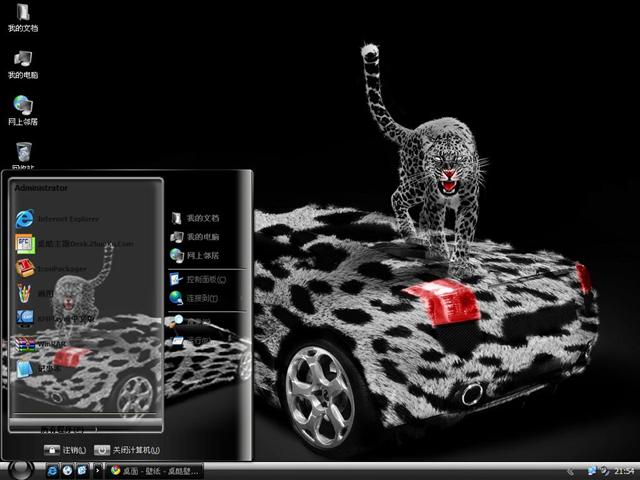
Task: Open 我的电脑 desktop icon
Action: [x=22, y=63]
